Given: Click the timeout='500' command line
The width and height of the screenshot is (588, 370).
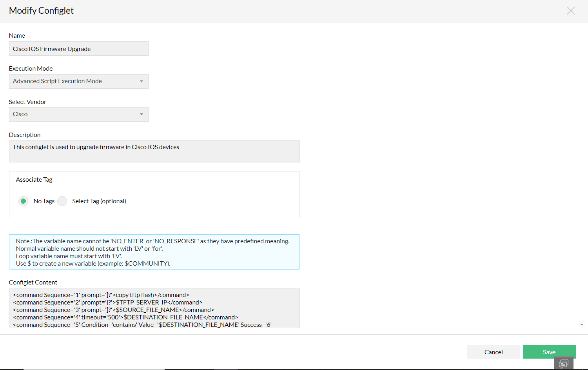Looking at the screenshot, I should coord(125,317).
